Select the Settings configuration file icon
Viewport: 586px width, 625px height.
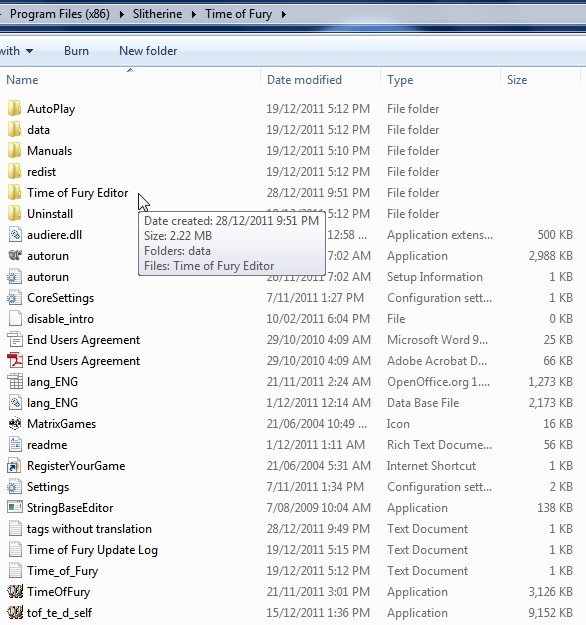(x=15, y=487)
